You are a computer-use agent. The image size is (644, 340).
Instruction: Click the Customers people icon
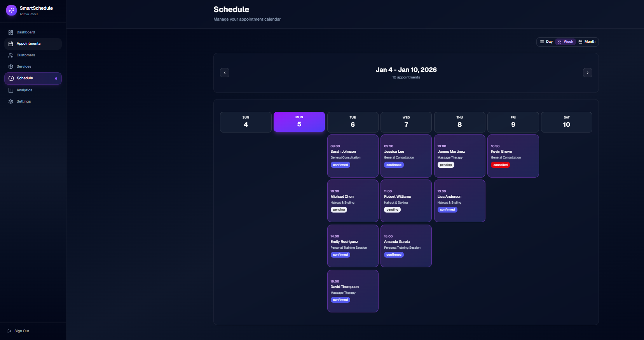point(11,55)
